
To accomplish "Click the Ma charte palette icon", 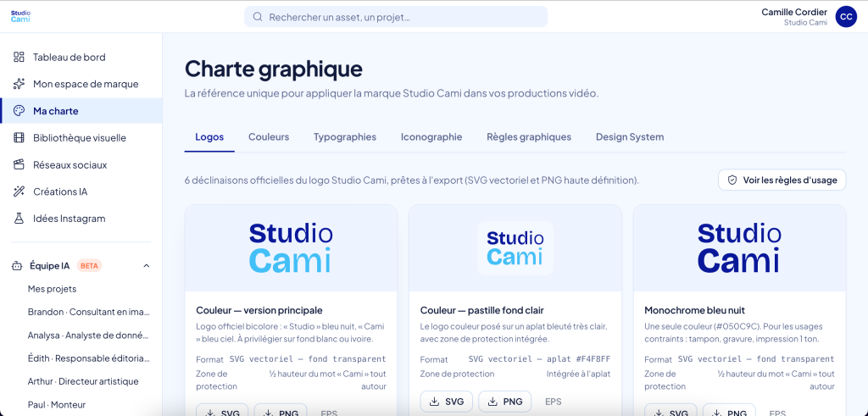I will (19, 111).
